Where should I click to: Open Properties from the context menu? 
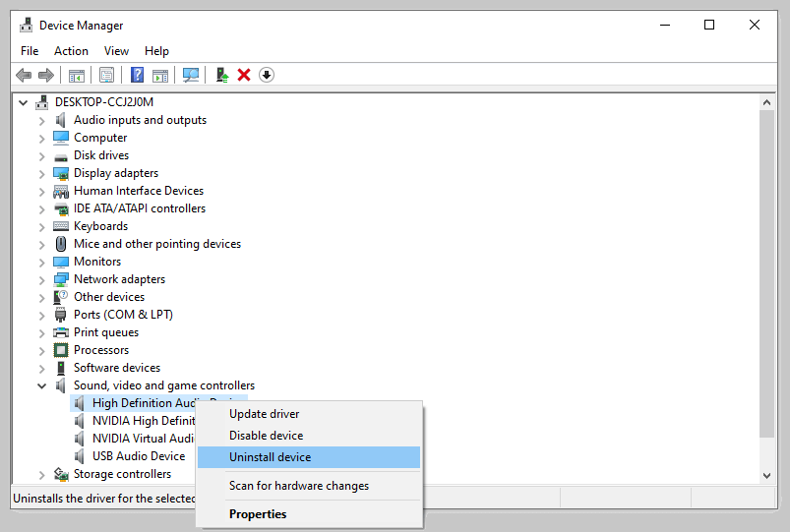point(309,514)
